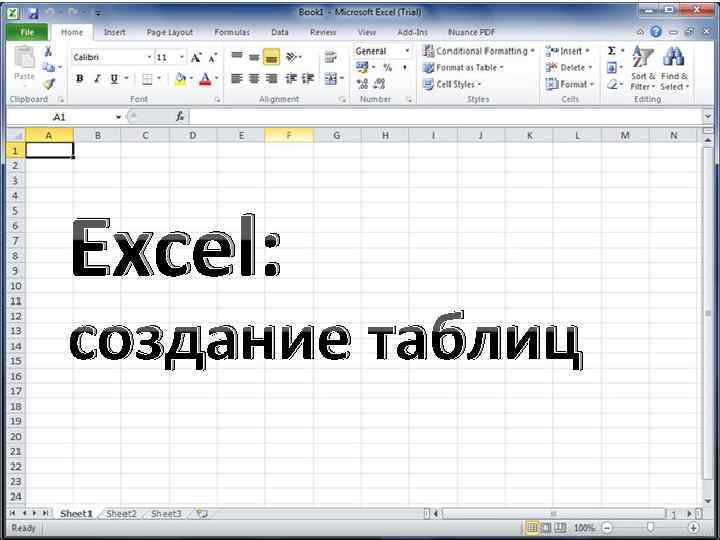Click Increase Indent
This screenshot has height=540, width=720.
(x=308, y=79)
